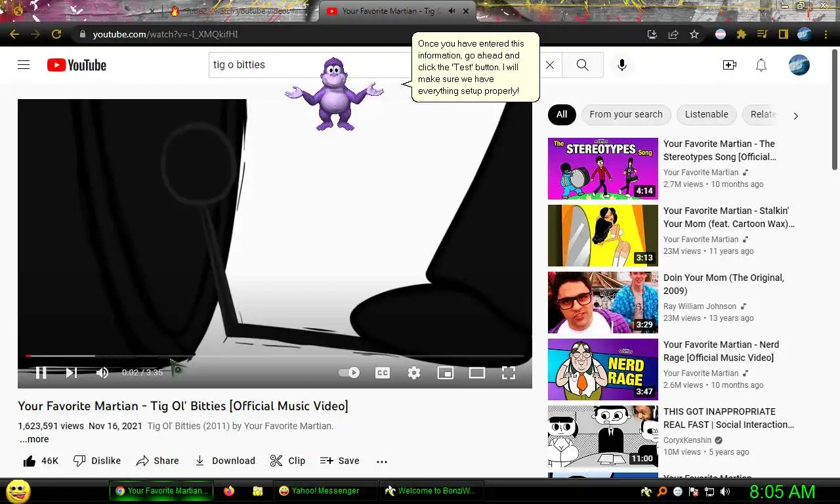Image resolution: width=840 pixels, height=504 pixels.
Task: Open the Create video menu
Action: click(x=729, y=65)
